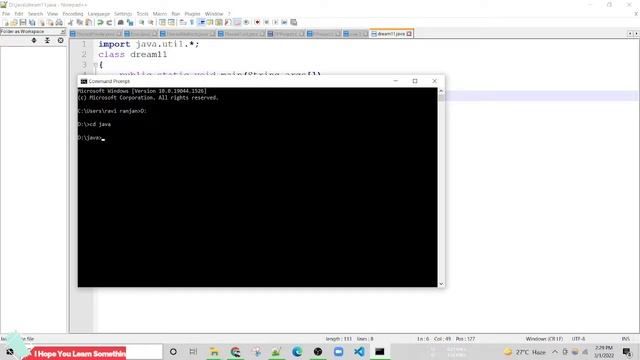The image size is (640, 360).
Task: Open the Function List toolbar icon
Action: pyautogui.click(x=228, y=22)
